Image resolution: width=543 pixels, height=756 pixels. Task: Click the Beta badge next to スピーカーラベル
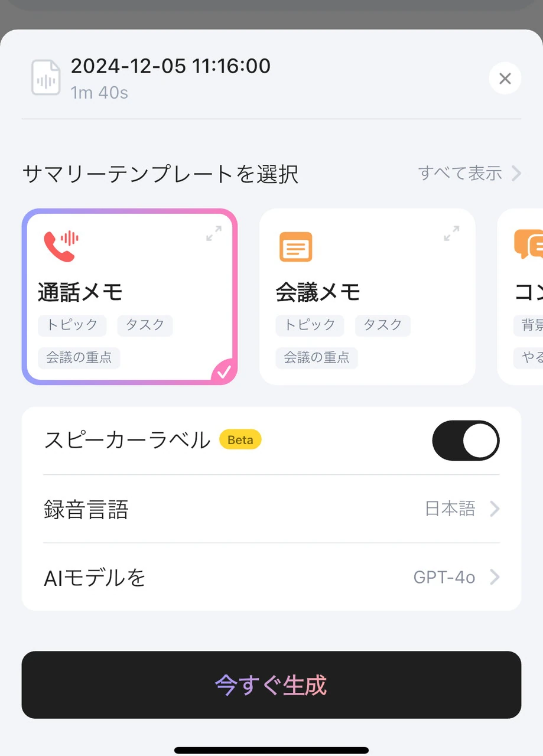click(x=240, y=440)
